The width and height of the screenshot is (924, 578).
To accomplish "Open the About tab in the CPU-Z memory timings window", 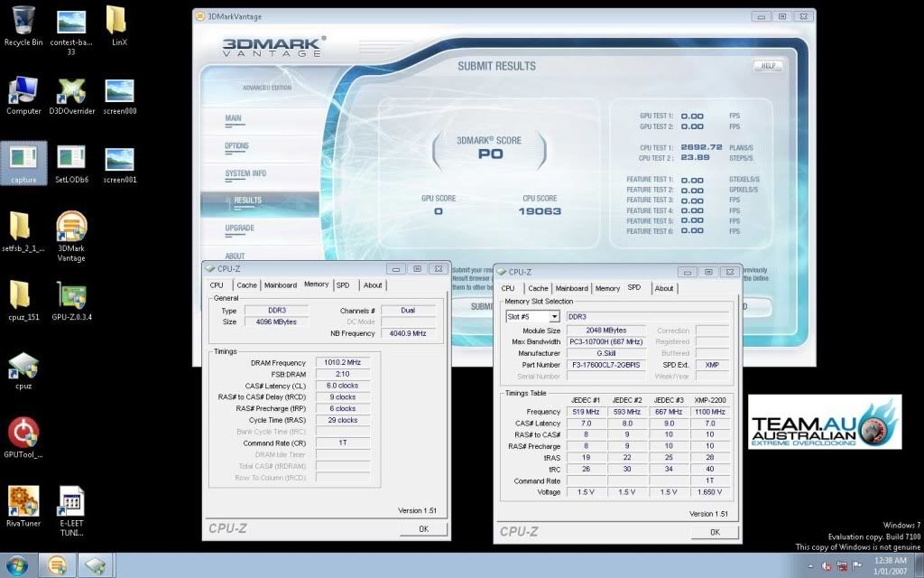I will click(x=373, y=285).
